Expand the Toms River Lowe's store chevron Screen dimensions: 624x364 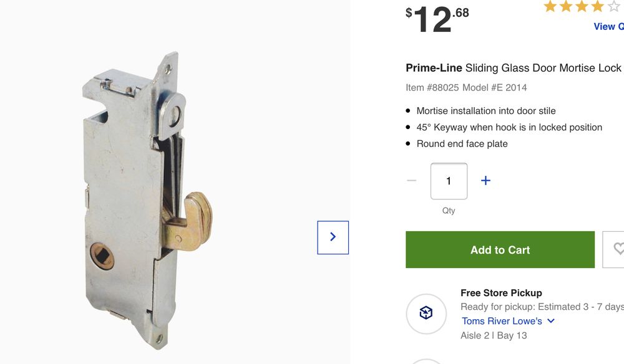click(x=550, y=320)
